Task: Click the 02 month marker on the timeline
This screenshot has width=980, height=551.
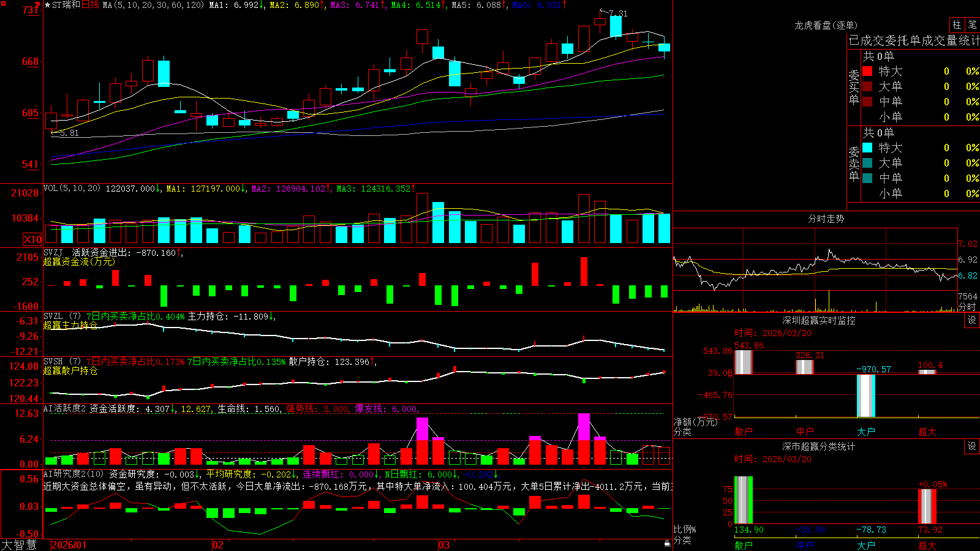Action: point(218,545)
